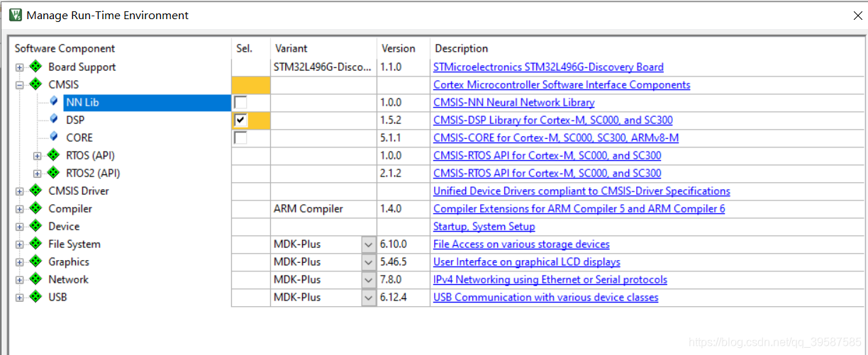Screen dimensions: 868x355
Task: Click the DSP blue component icon
Action: [x=54, y=120]
